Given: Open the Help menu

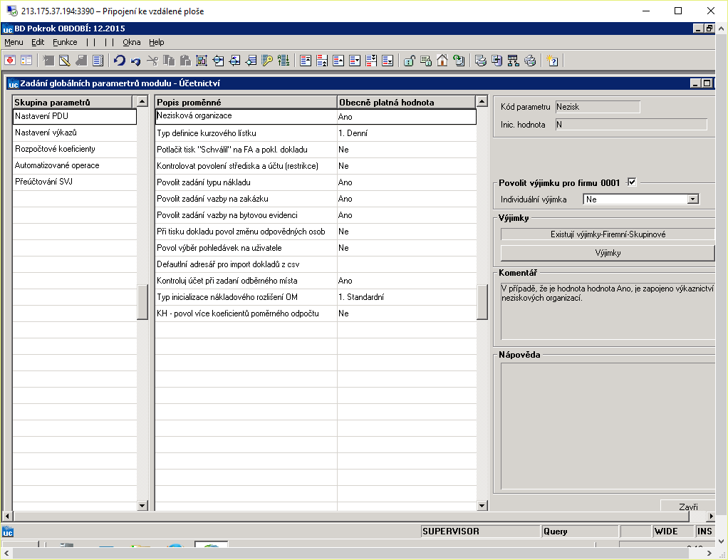Looking at the screenshot, I should click(157, 42).
